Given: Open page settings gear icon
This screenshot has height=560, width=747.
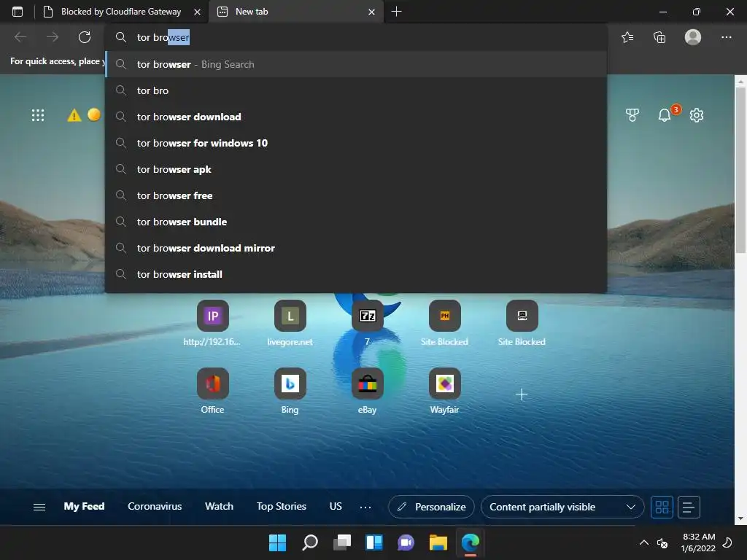Looking at the screenshot, I should point(697,114).
